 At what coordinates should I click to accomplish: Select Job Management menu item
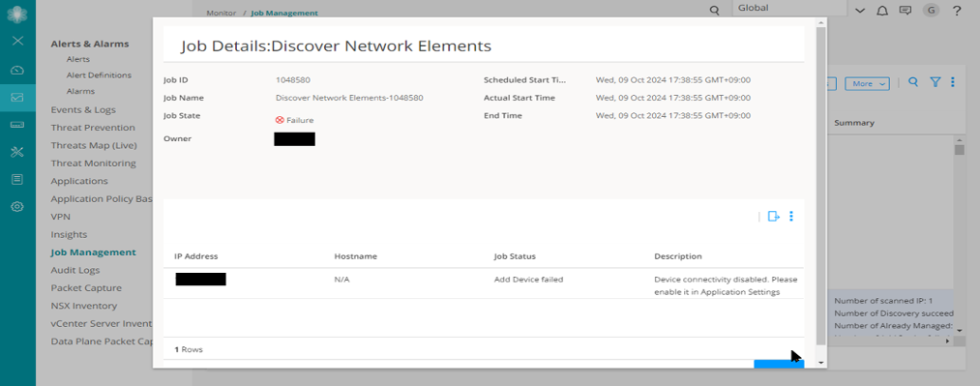click(x=93, y=252)
